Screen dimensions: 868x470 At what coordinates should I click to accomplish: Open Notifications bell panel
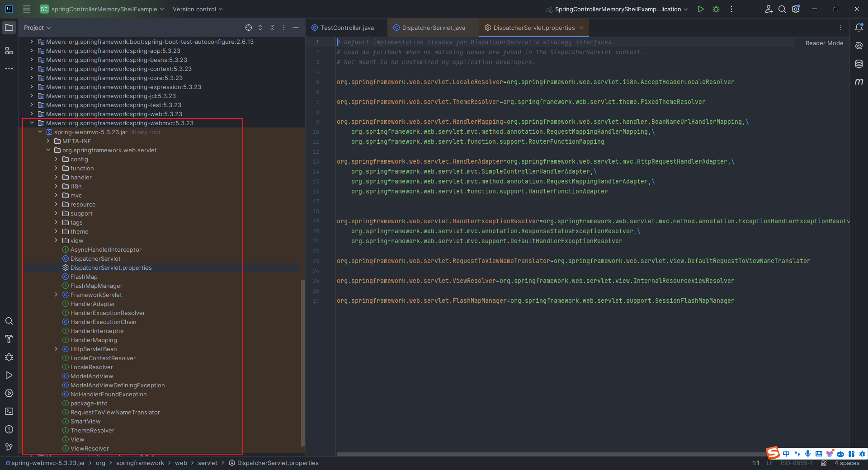pos(859,28)
